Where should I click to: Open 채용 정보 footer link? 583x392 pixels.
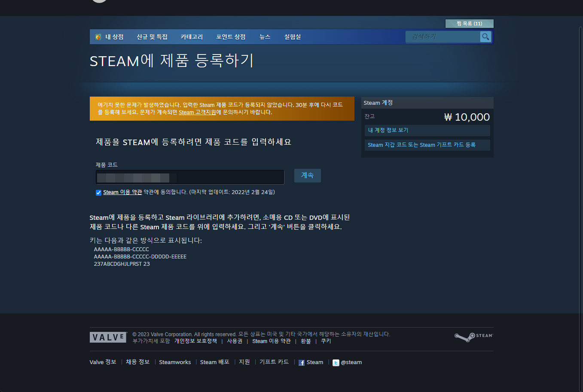tap(138, 362)
